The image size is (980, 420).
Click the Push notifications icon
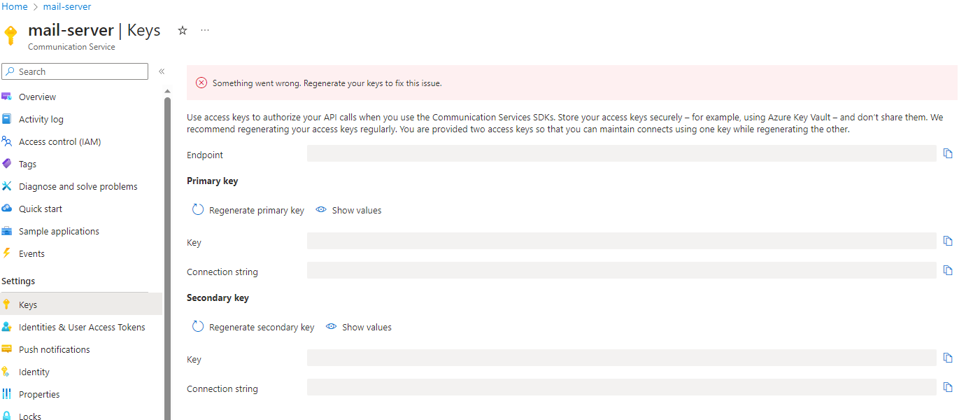(x=6, y=349)
